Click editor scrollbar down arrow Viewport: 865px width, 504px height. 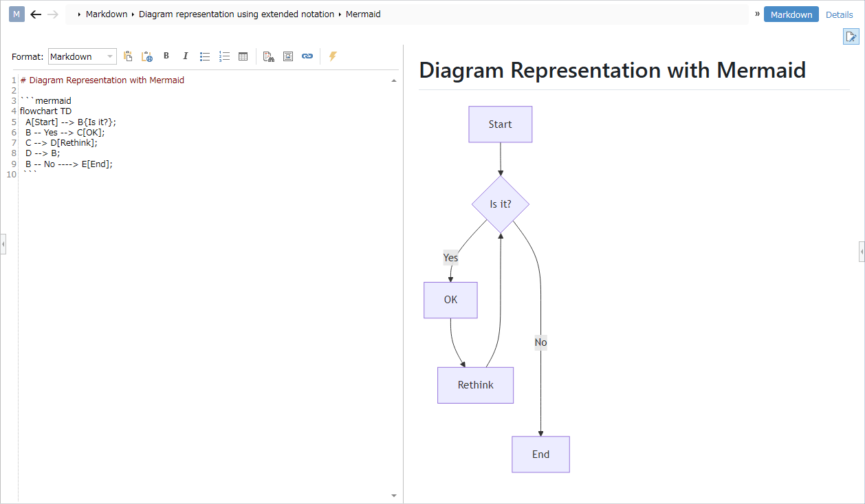tap(394, 495)
